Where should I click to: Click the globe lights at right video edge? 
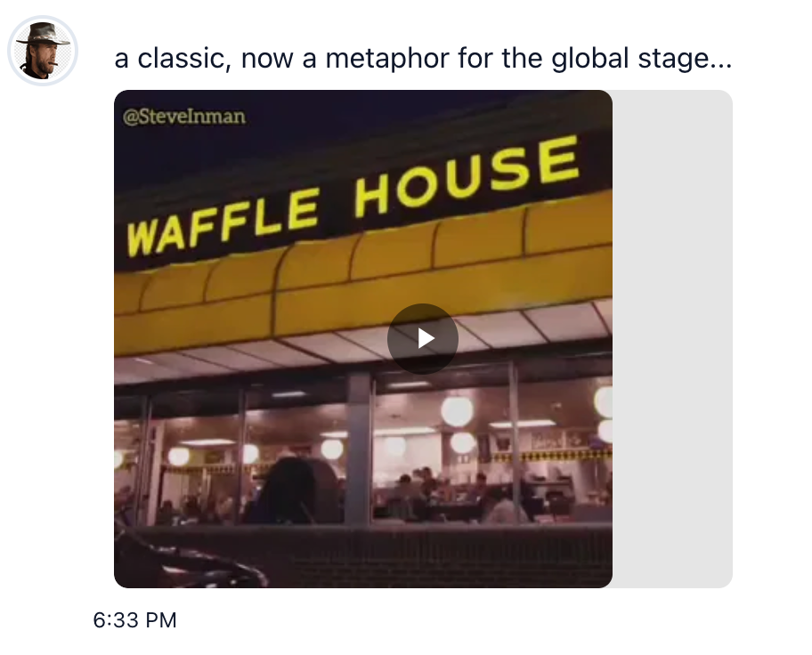click(604, 402)
